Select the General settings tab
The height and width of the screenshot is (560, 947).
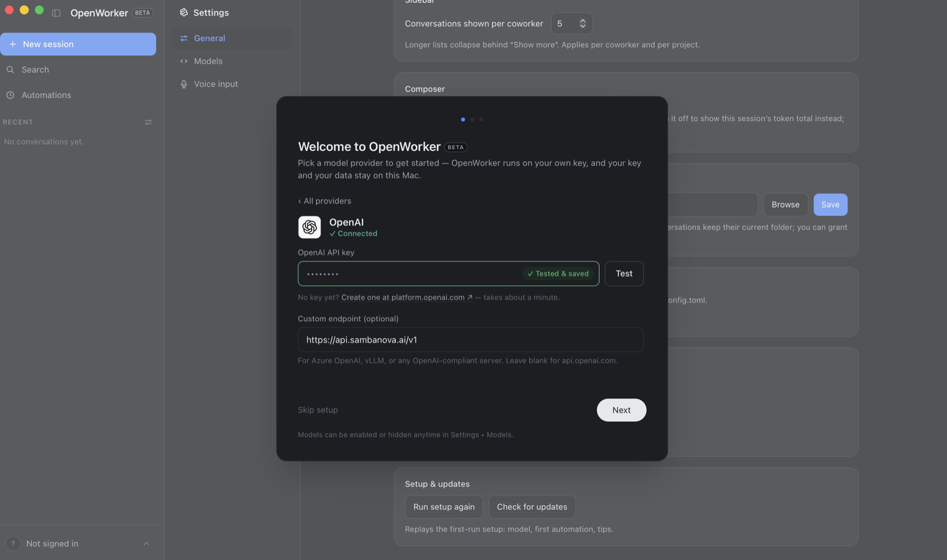(232, 38)
